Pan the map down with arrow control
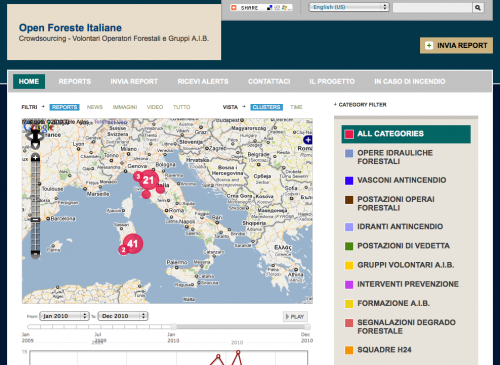This screenshot has width=500, height=365. click(x=35, y=145)
